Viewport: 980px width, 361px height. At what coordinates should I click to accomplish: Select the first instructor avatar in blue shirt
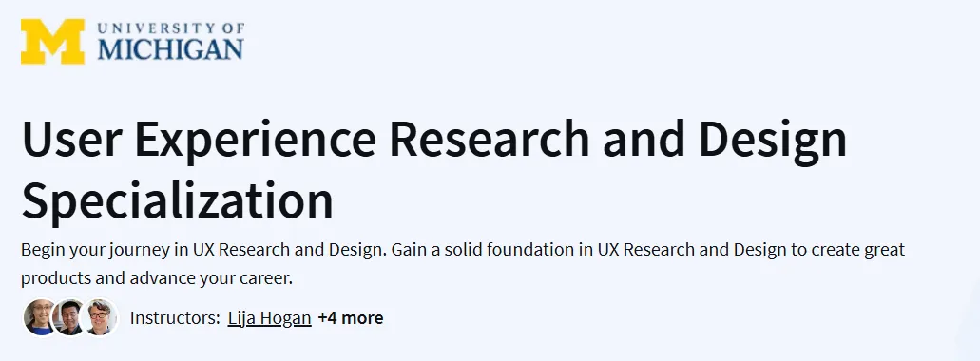(x=39, y=317)
